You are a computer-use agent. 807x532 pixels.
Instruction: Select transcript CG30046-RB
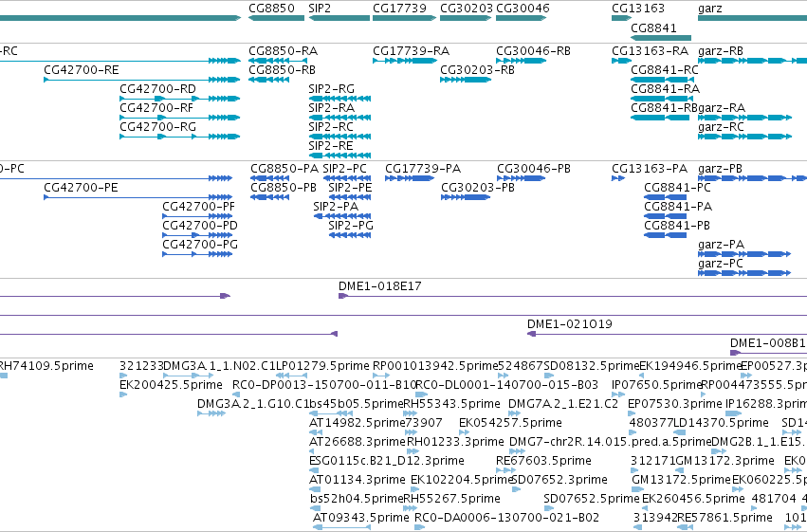pos(521,61)
